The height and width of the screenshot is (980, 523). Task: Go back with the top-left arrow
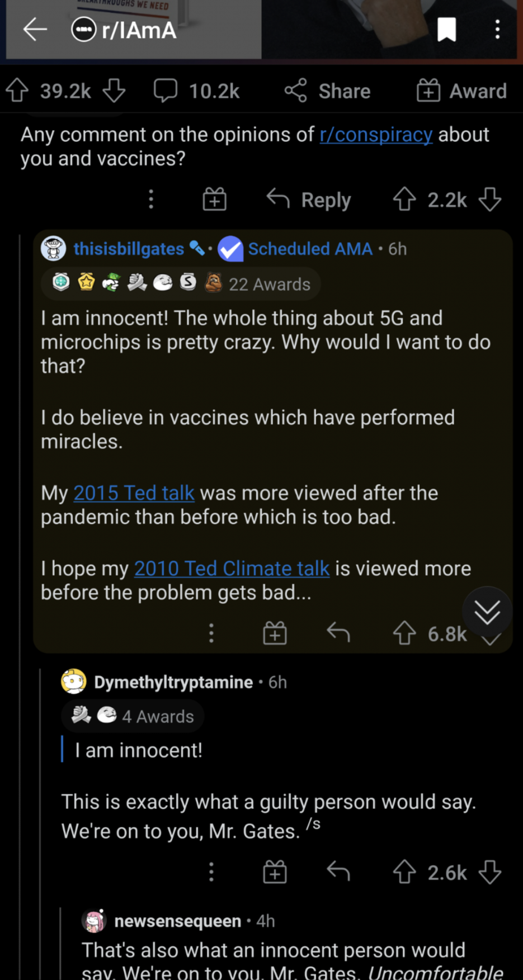(x=35, y=30)
